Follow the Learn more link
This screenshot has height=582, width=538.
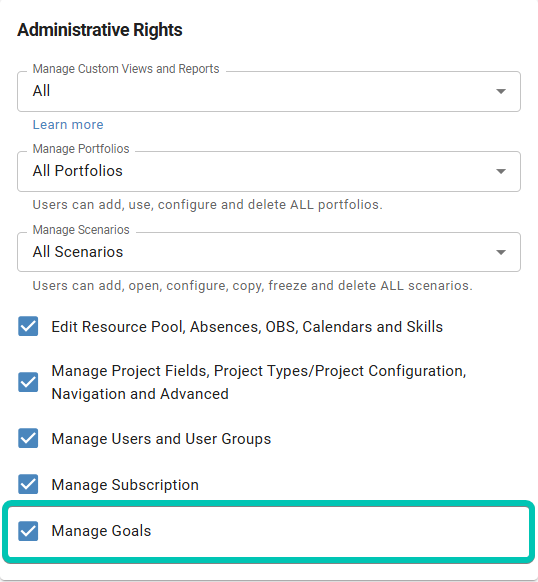68,125
